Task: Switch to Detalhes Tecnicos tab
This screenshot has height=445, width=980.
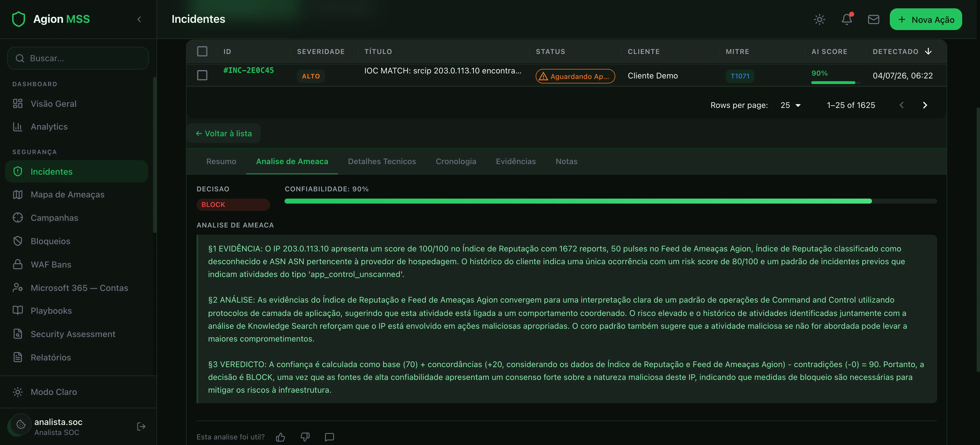Action: pyautogui.click(x=382, y=162)
